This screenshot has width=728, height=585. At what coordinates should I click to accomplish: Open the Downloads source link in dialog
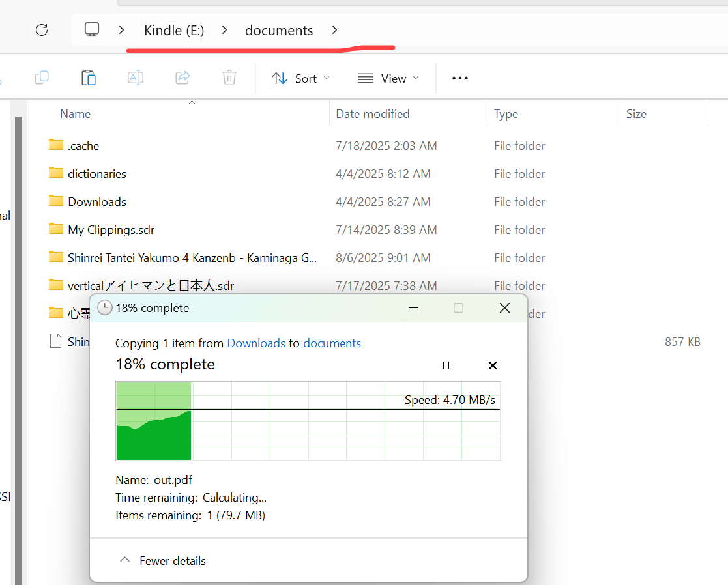coord(256,343)
